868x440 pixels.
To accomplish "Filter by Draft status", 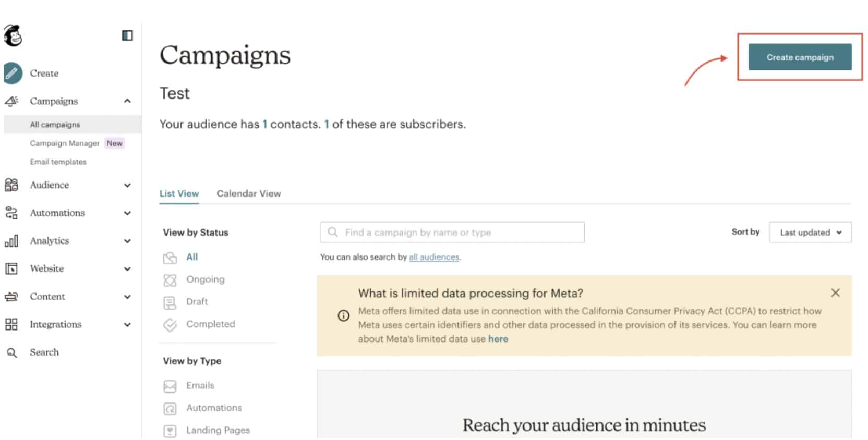I will point(197,302).
